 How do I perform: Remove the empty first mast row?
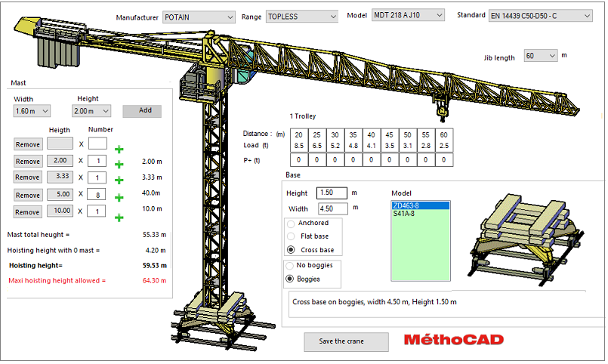click(28, 144)
